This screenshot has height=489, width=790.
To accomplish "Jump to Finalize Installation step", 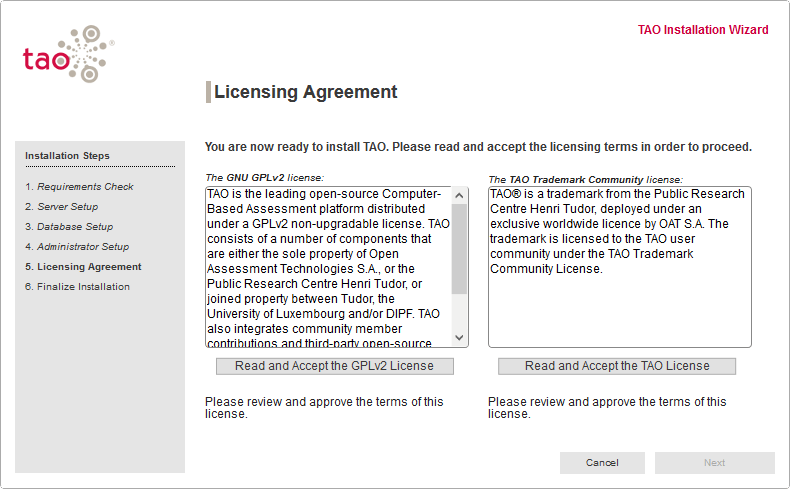I will [78, 287].
